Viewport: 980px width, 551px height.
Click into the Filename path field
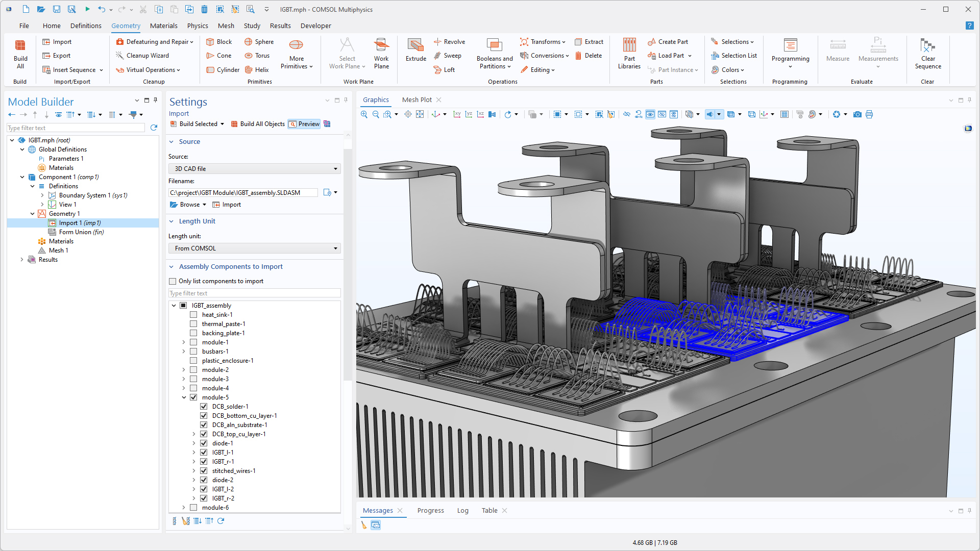[x=242, y=193]
